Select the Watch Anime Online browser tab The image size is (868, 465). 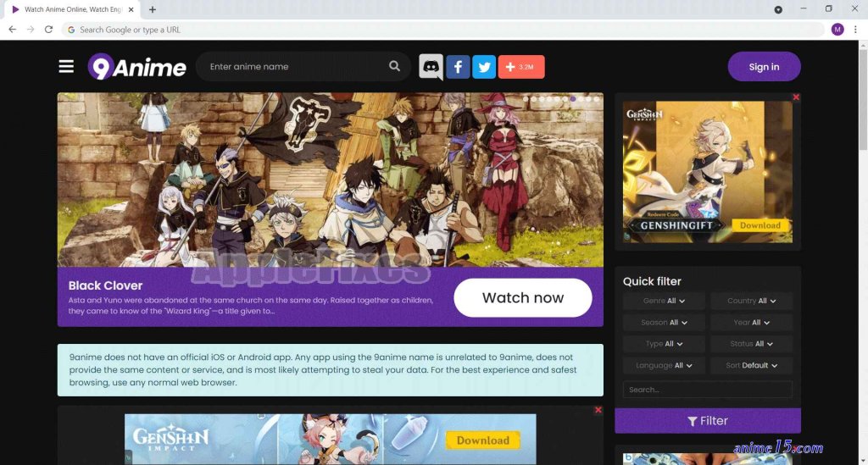click(x=71, y=9)
